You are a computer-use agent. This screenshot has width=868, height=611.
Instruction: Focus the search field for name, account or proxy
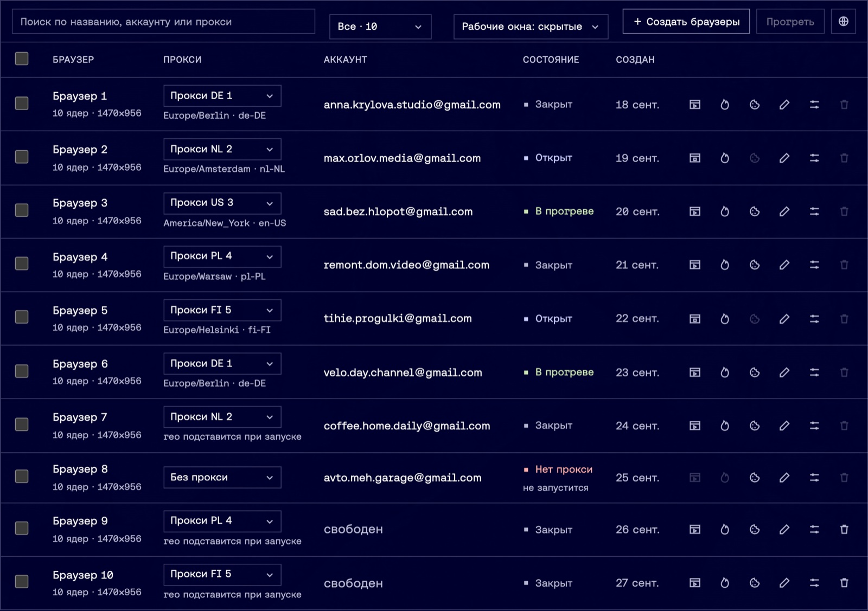(x=163, y=21)
